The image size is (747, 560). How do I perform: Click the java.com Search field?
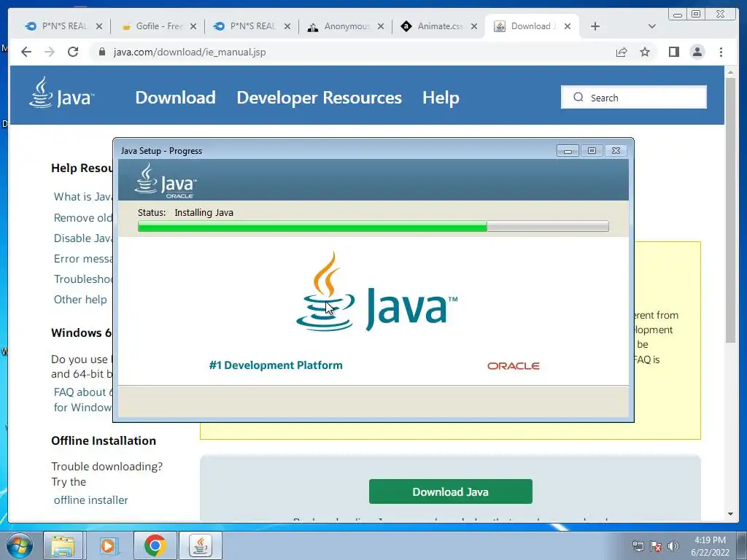(634, 97)
